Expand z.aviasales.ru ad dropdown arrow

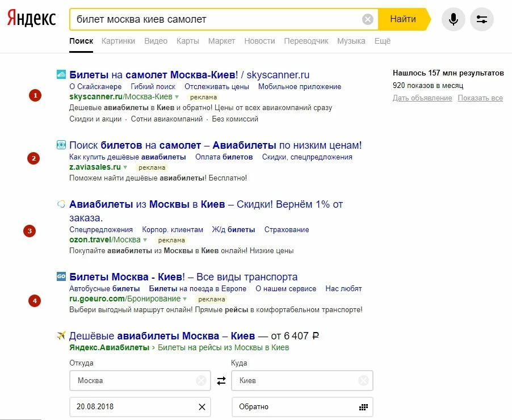coord(125,167)
